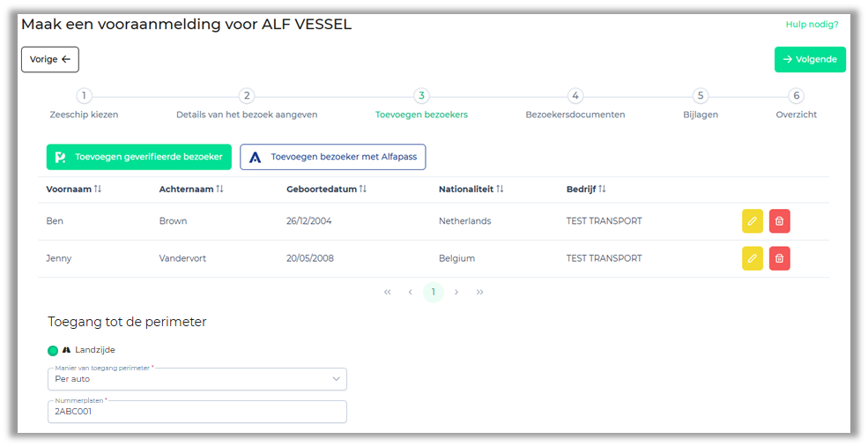868x447 pixels.
Task: Select the Landzijde radio option
Action: [x=53, y=350]
